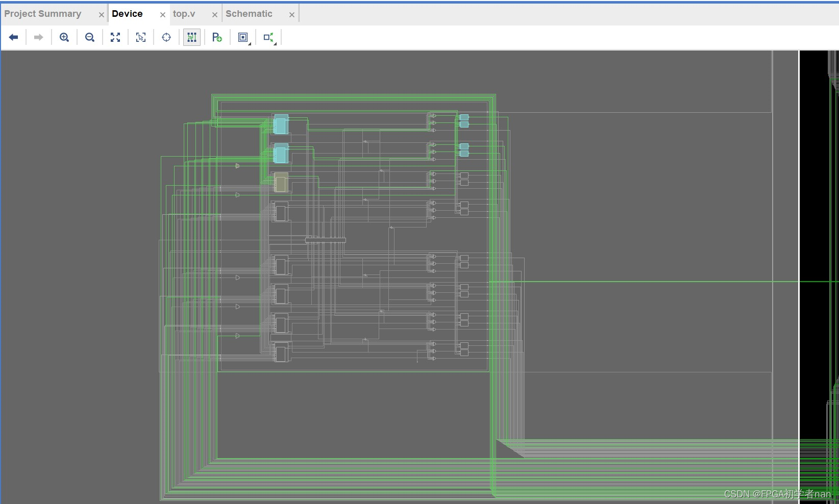Screen dimensions: 839x504
Task: Click Zoom Fit to show the whole device
Action: point(115,37)
